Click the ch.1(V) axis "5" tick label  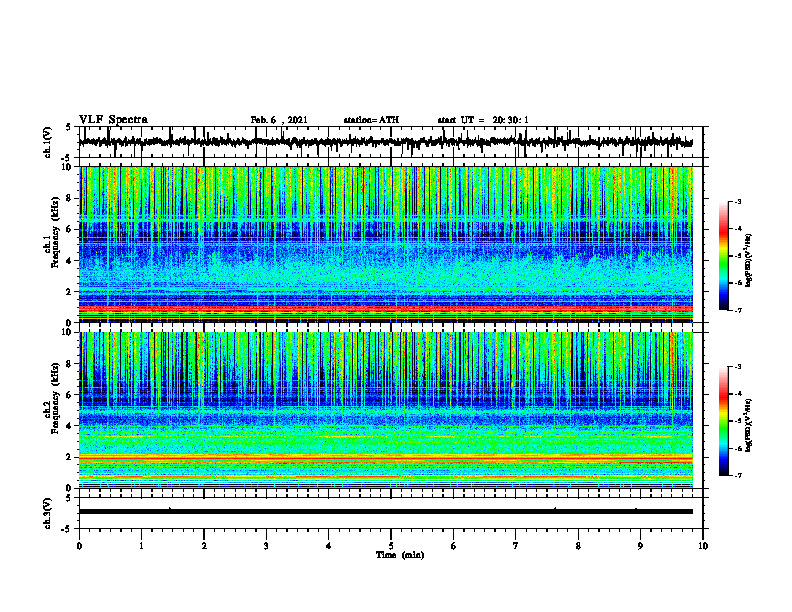[69, 128]
